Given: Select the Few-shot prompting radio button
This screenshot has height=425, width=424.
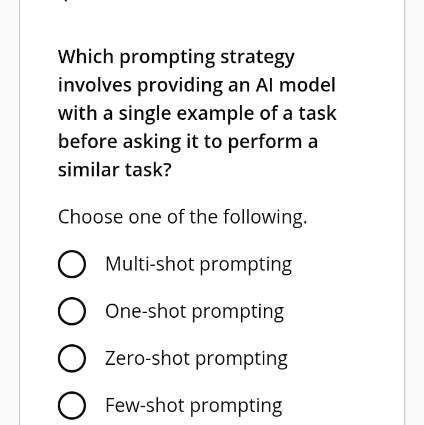Looking at the screenshot, I should click(x=72, y=405).
